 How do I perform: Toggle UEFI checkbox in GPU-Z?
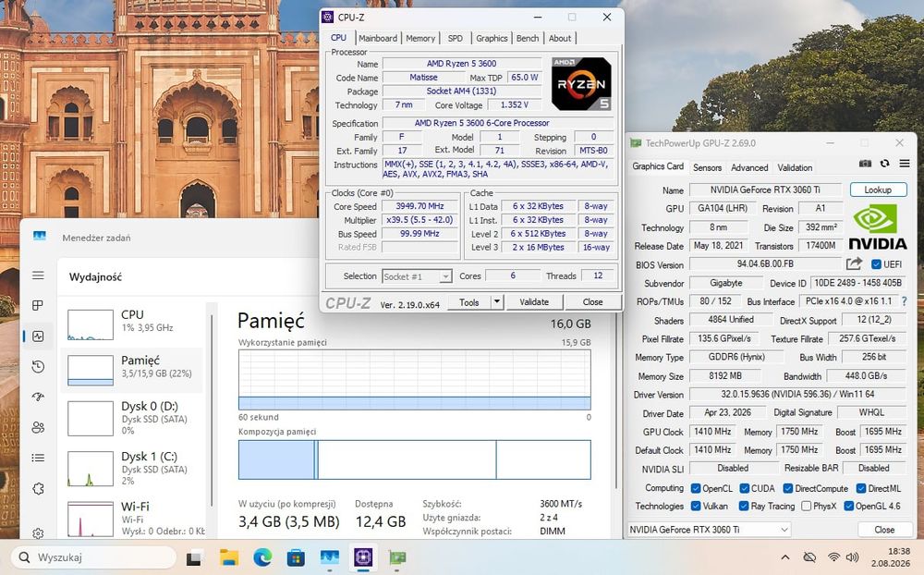876,264
